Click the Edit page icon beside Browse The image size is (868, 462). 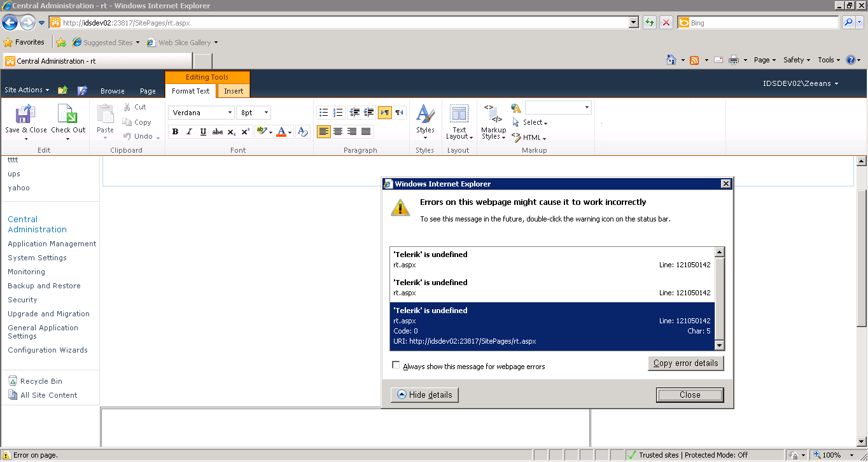click(x=82, y=90)
